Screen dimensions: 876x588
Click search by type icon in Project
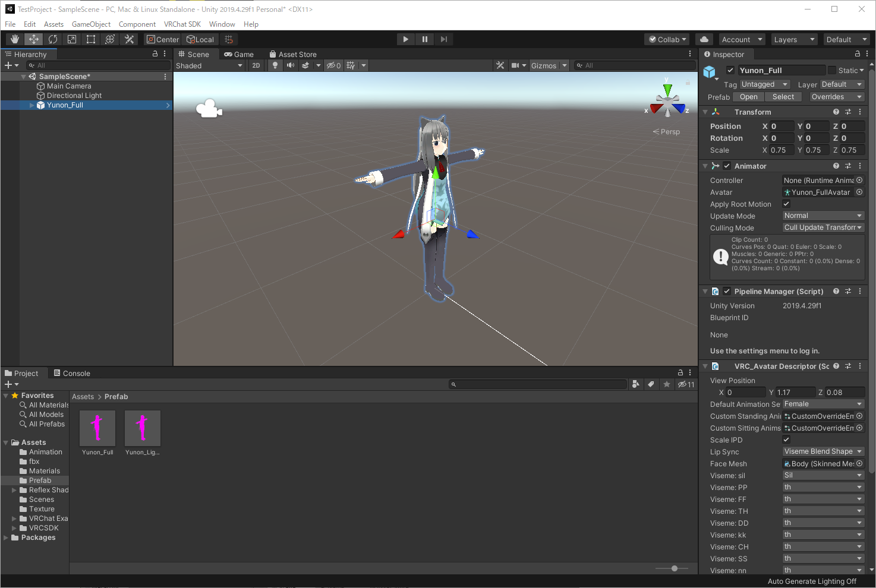pyautogui.click(x=635, y=384)
